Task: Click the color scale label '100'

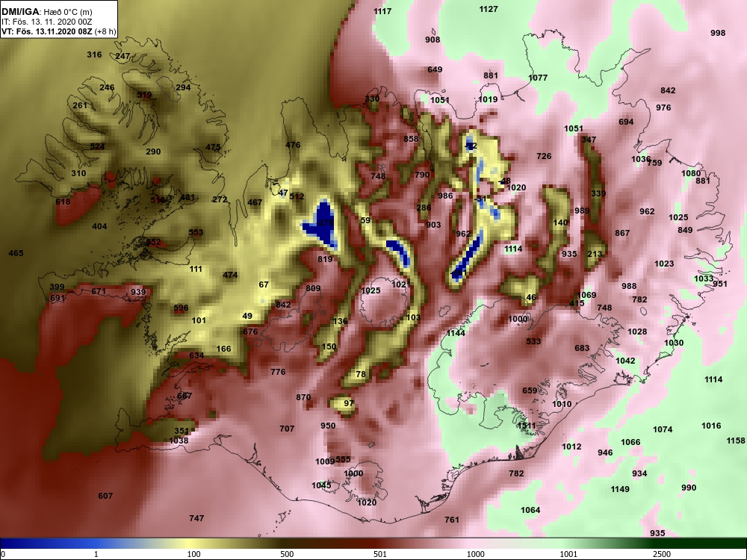Action: (193, 554)
